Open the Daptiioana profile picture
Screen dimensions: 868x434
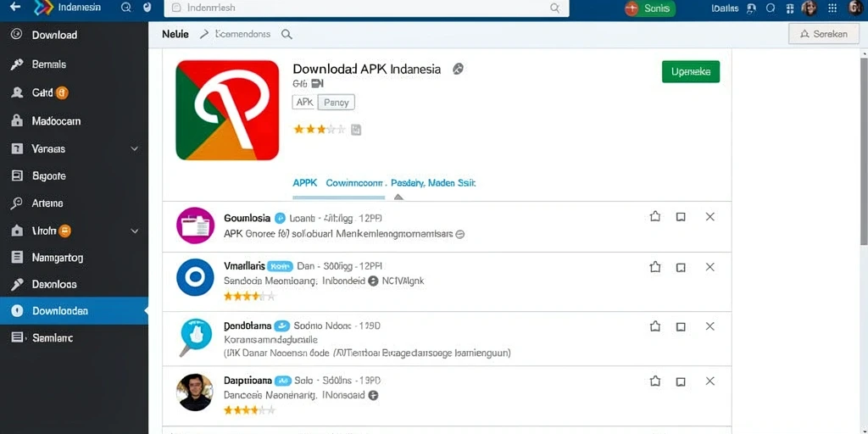tap(195, 392)
